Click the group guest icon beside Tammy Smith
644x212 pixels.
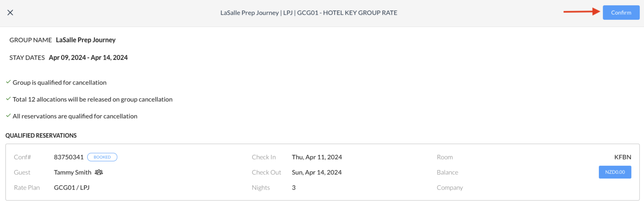(99, 172)
